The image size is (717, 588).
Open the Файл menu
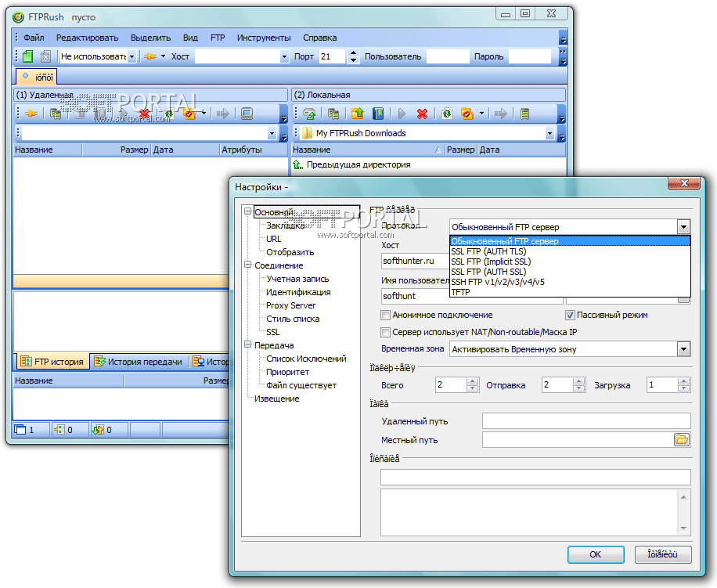[34, 38]
